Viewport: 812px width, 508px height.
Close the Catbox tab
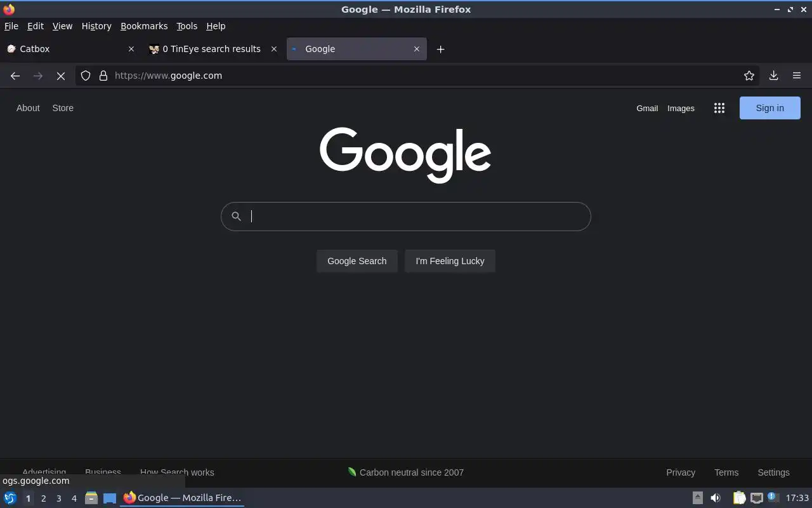131,49
